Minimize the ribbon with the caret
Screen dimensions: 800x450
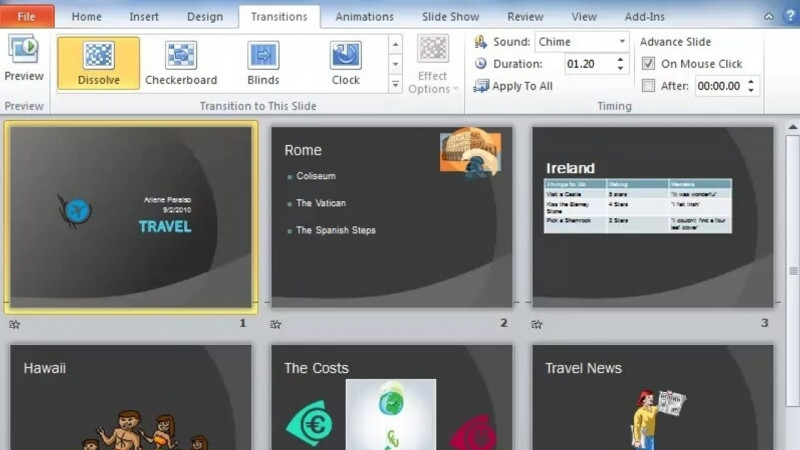768,16
